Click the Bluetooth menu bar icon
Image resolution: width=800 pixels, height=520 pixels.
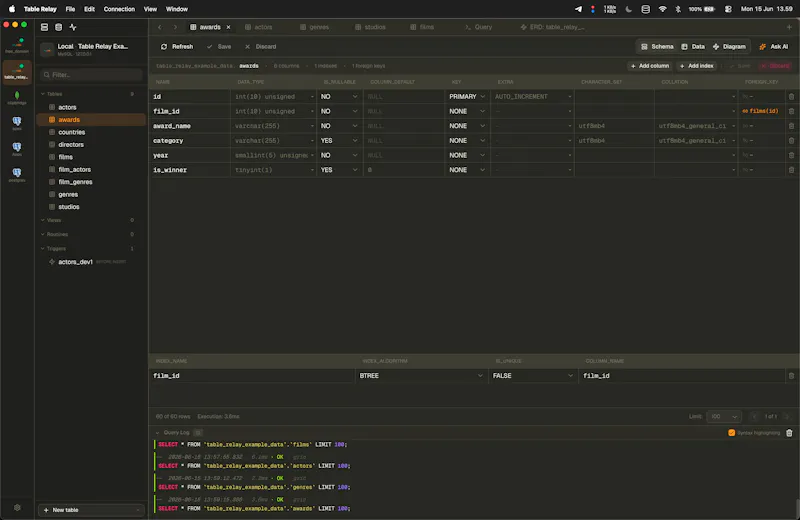[678, 9]
